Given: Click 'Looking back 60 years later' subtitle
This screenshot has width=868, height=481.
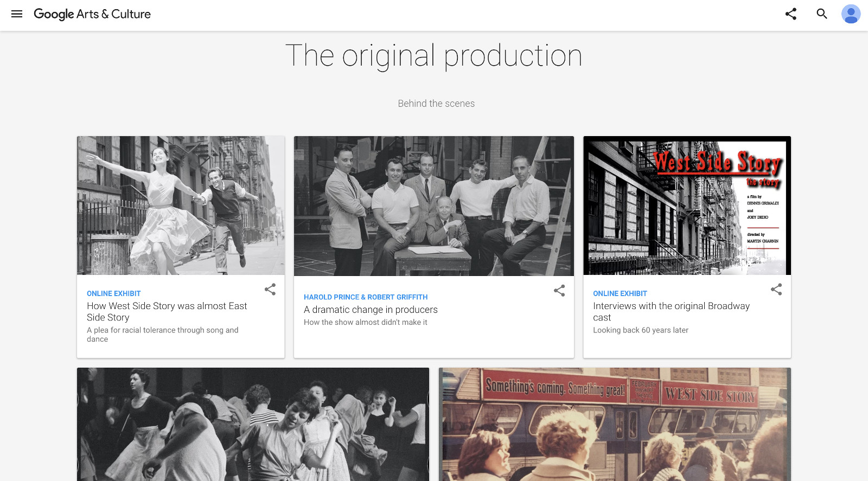Looking at the screenshot, I should pos(641,330).
